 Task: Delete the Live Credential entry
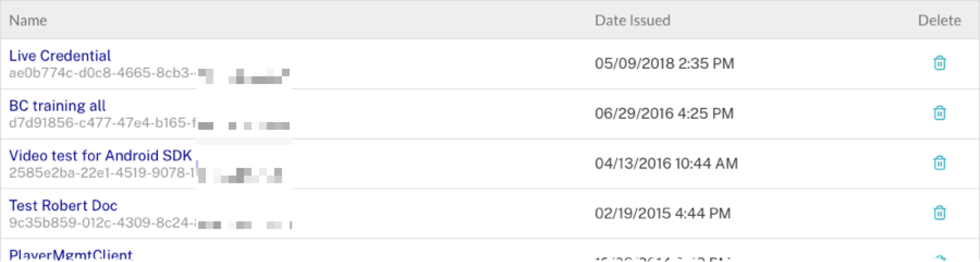pos(939,63)
